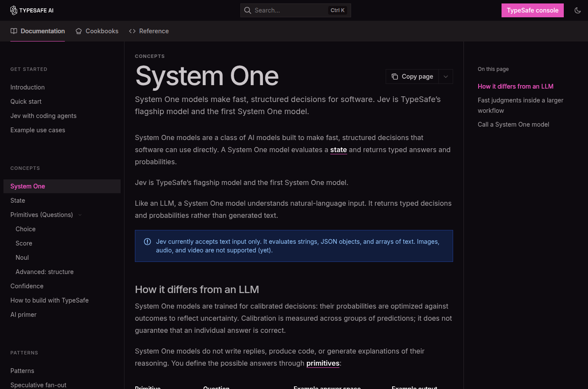
Task: Click the How it differs from an LLM heading
Action: (197, 290)
